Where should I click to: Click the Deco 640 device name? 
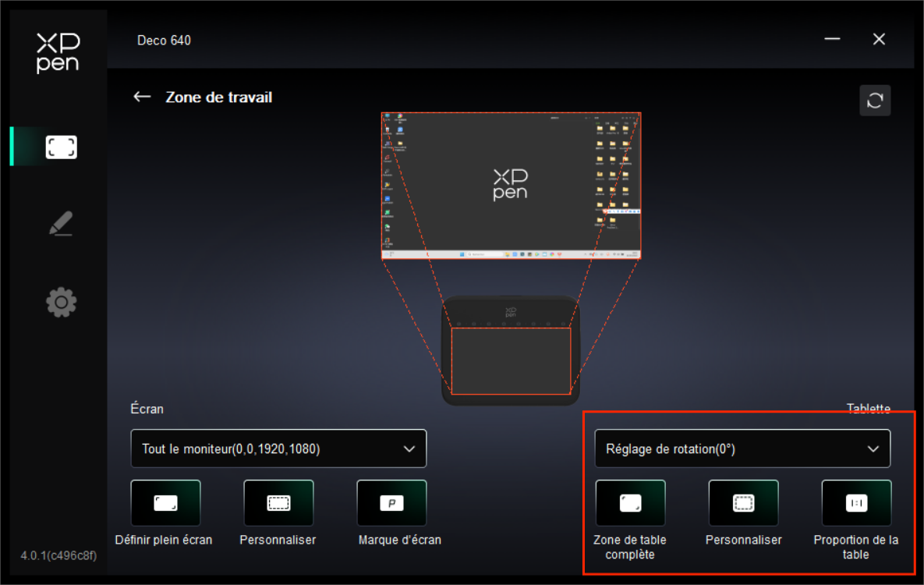[164, 40]
